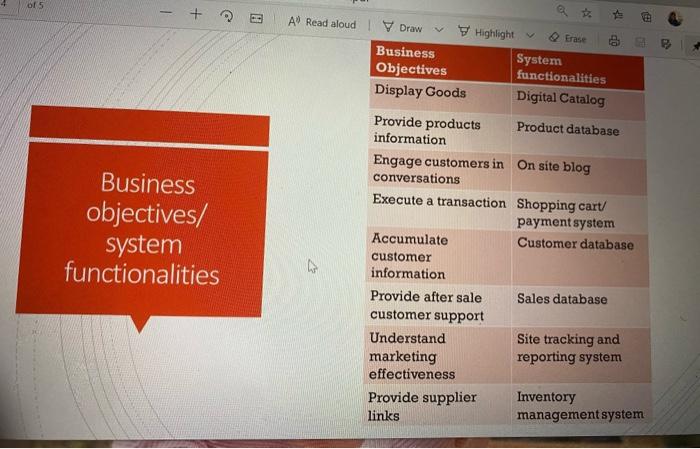Click the 'Business objectives/ system functionalities' title
This screenshot has height=449, width=700.
[142, 229]
